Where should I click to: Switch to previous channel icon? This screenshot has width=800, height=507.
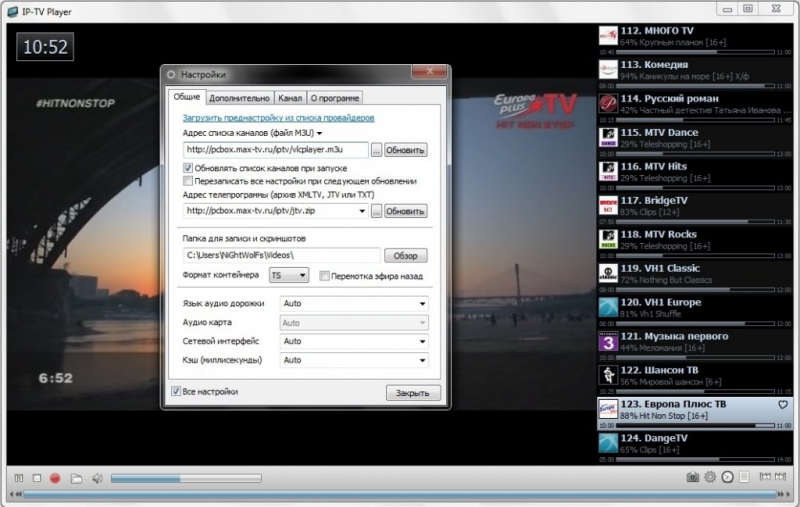(765, 477)
